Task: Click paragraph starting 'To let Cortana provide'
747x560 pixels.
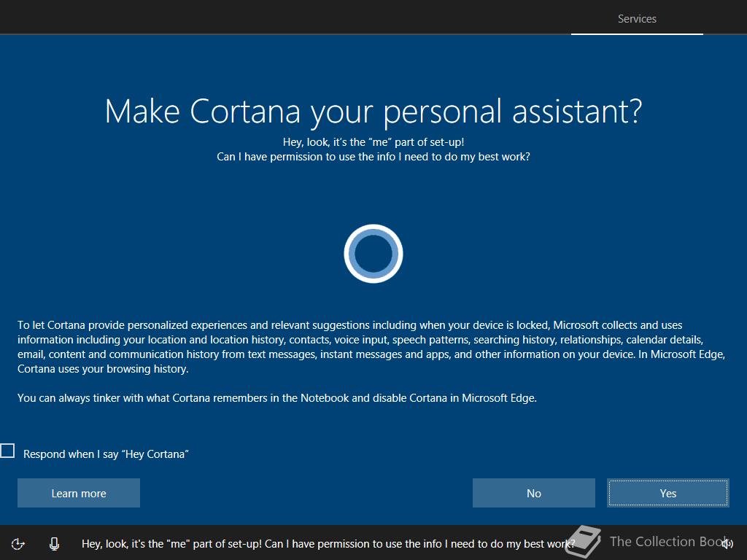Action: pos(371,346)
